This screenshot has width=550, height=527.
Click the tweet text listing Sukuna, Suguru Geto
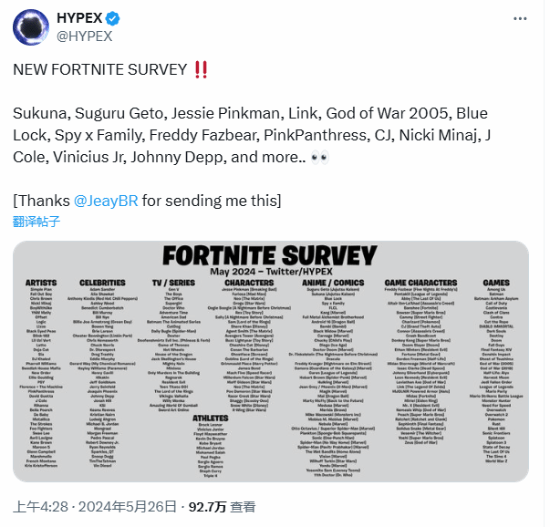coord(252,135)
